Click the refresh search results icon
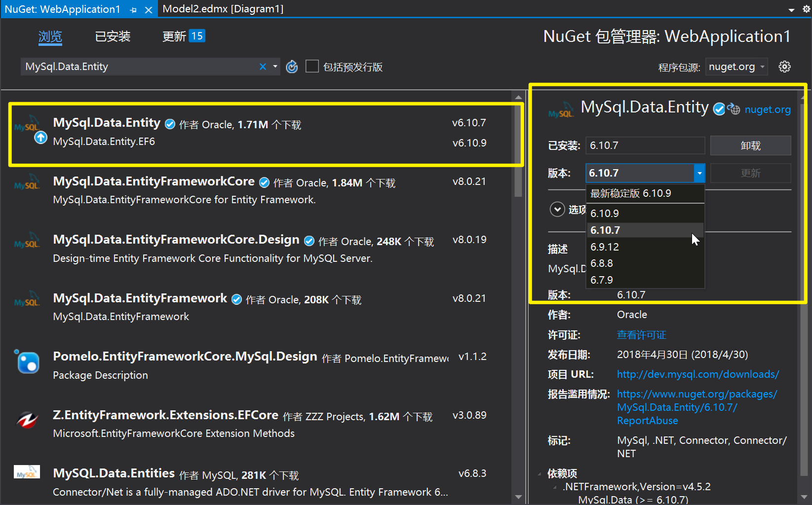 coord(292,67)
